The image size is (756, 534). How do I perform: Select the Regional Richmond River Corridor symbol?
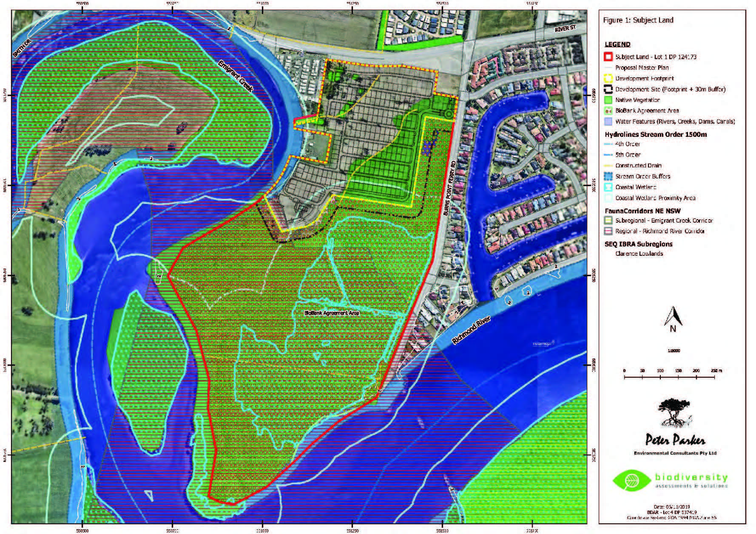608,231
